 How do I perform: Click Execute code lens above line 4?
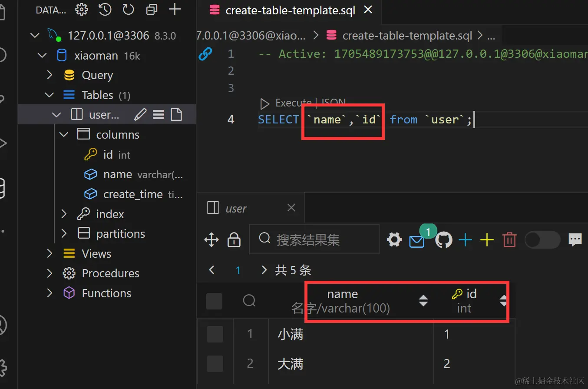tap(294, 103)
